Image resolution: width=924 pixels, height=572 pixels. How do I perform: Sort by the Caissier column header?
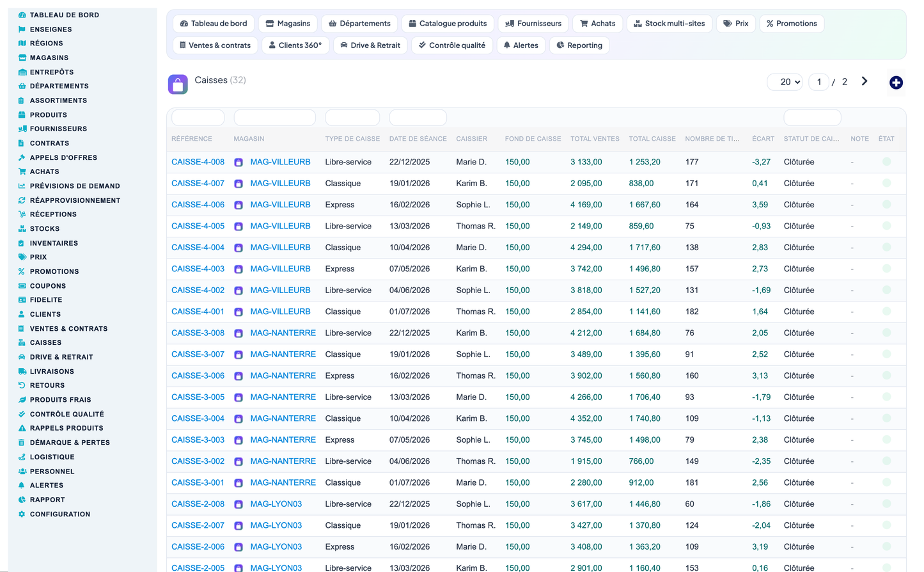pos(472,139)
